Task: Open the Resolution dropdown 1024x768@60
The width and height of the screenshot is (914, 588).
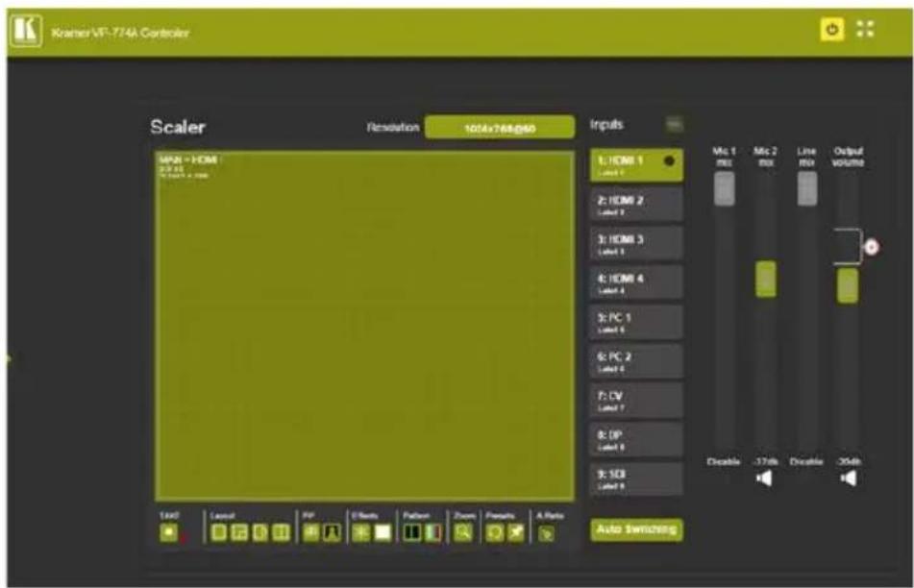Action: click(500, 128)
